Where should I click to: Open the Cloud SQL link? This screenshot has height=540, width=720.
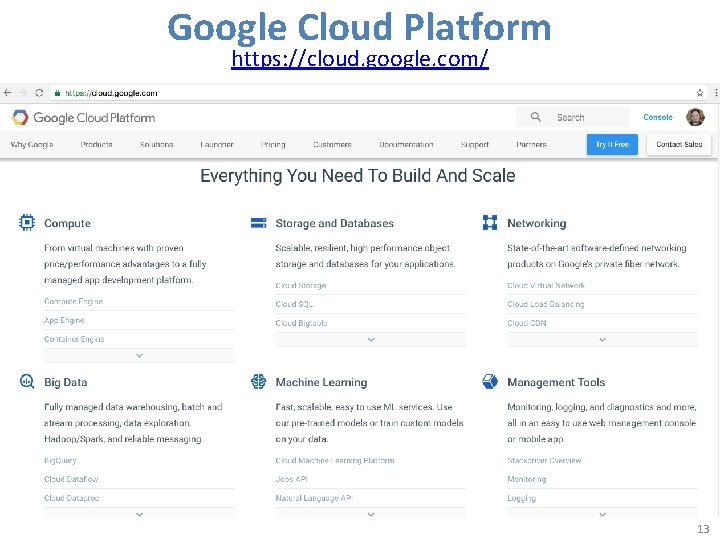(x=294, y=304)
